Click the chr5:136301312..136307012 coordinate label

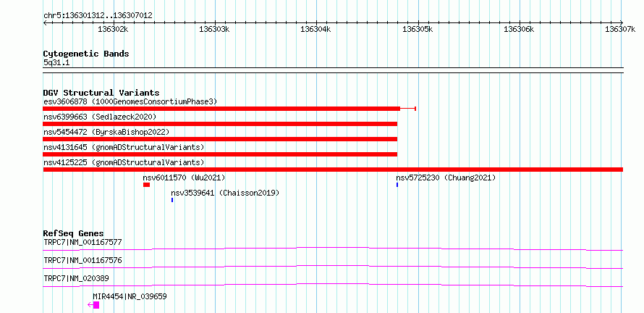[x=98, y=16]
